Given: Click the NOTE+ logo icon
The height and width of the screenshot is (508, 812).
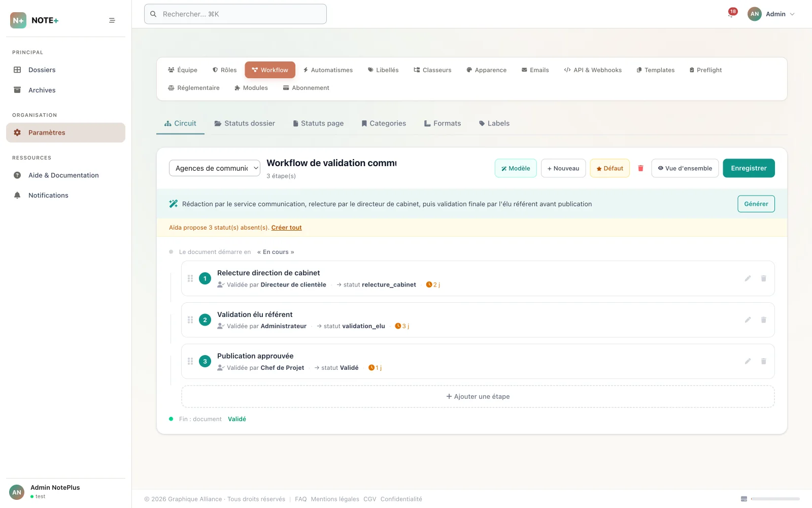Looking at the screenshot, I should point(18,20).
